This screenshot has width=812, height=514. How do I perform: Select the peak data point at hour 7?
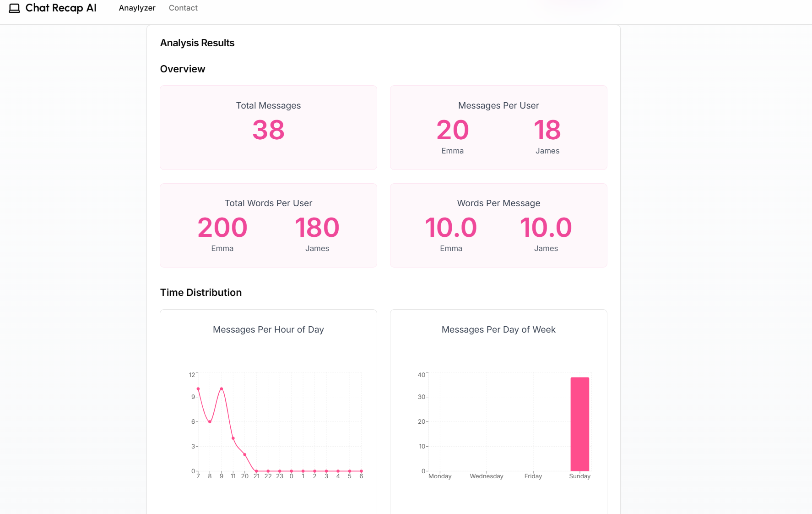click(x=198, y=389)
